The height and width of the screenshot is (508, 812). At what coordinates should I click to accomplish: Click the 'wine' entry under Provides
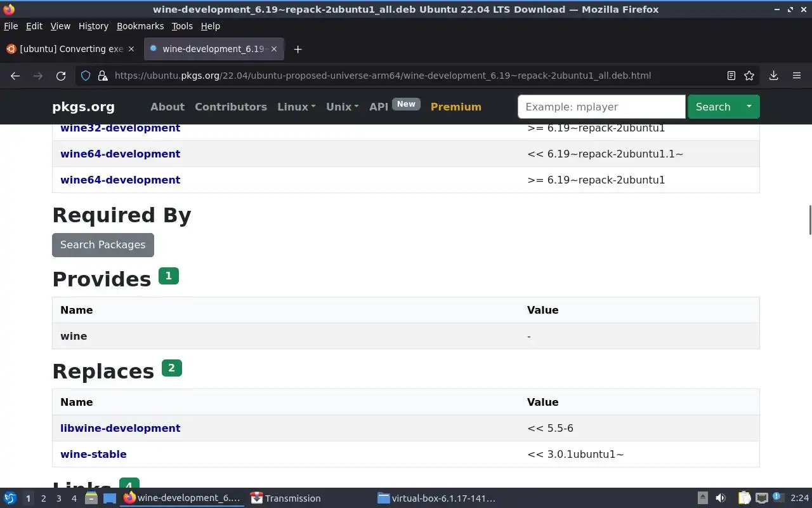coord(74,336)
